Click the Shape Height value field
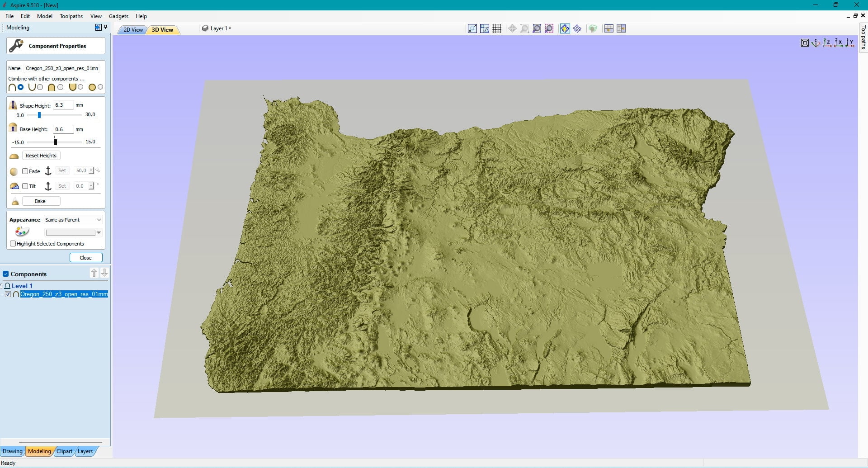 tap(63, 105)
